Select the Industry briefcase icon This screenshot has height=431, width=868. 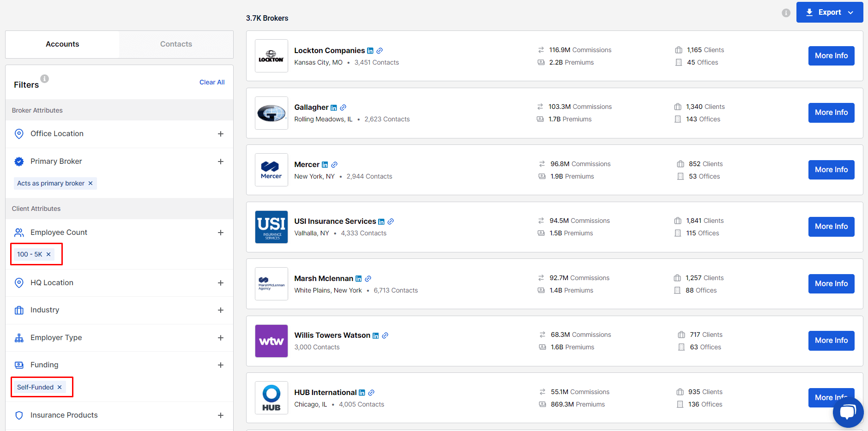pyautogui.click(x=19, y=310)
